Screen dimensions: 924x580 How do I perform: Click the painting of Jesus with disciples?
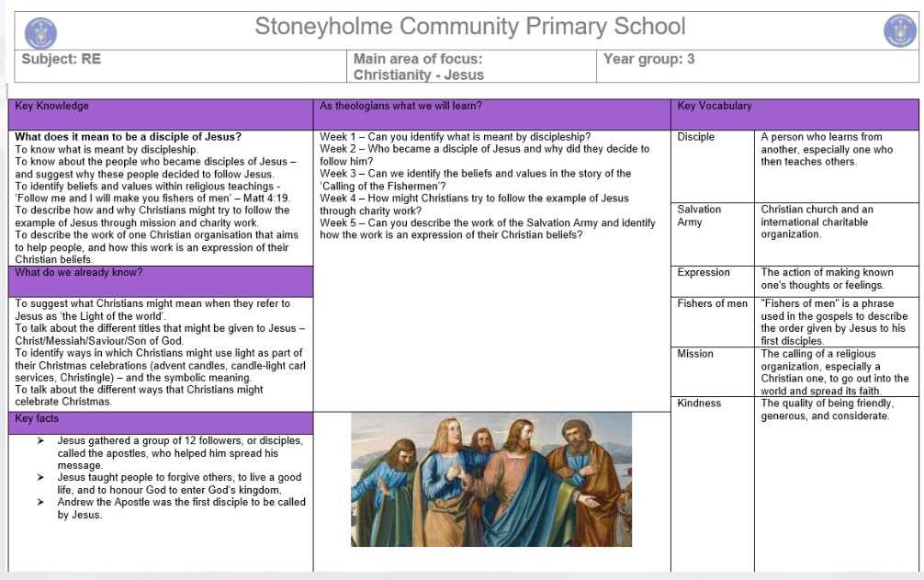coord(491,479)
